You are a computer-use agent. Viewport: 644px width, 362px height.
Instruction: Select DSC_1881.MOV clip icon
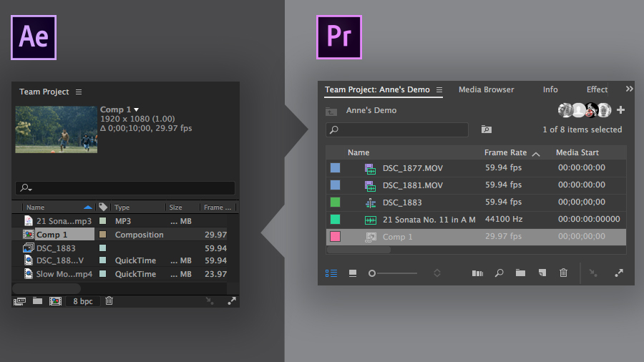370,185
